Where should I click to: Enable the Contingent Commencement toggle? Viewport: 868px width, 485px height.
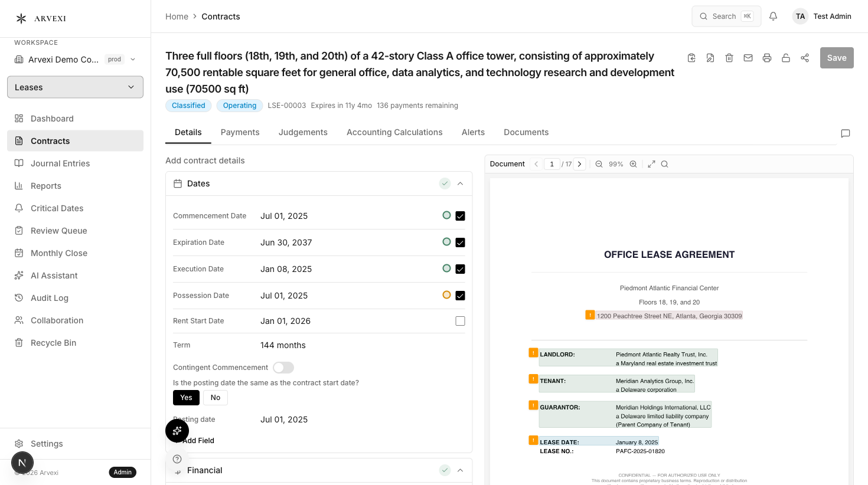pyautogui.click(x=283, y=368)
